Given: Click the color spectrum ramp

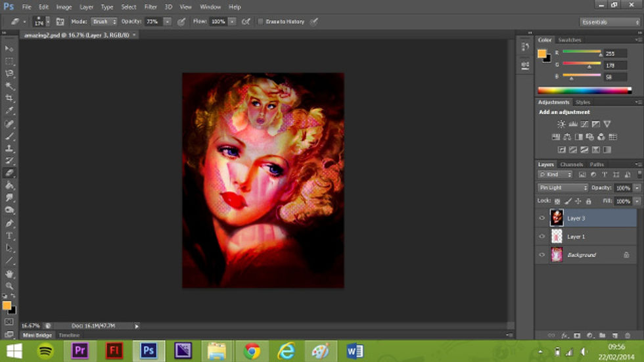Looking at the screenshot, I should click(584, 91).
